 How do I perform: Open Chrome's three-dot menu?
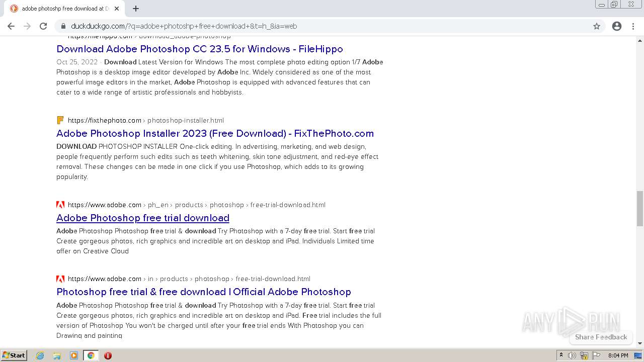(x=633, y=26)
